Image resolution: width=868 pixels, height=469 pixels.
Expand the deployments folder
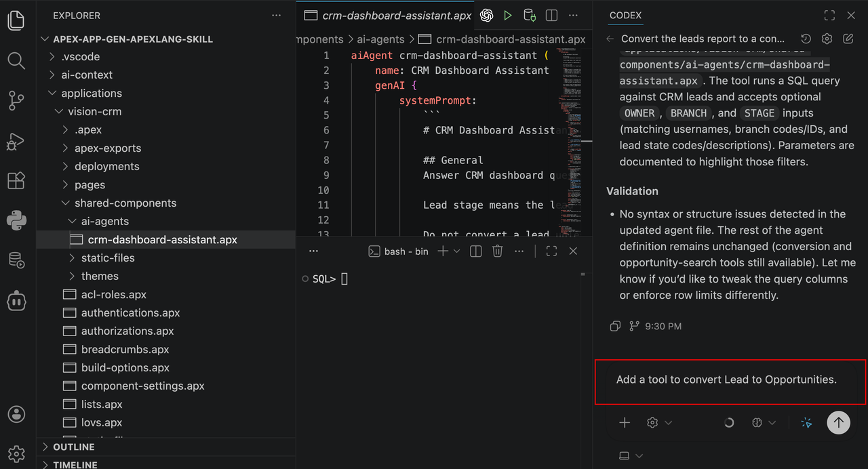click(107, 167)
